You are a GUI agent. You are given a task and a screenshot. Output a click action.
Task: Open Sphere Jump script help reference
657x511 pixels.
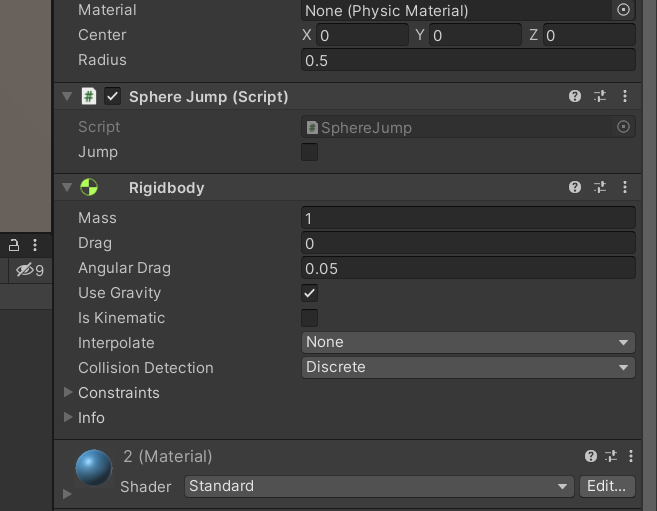pos(575,96)
